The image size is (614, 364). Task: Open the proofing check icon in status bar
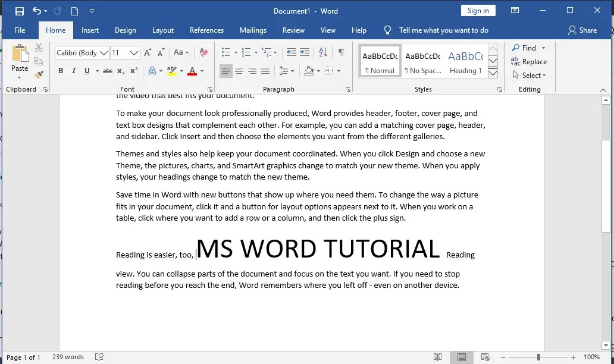point(99,357)
